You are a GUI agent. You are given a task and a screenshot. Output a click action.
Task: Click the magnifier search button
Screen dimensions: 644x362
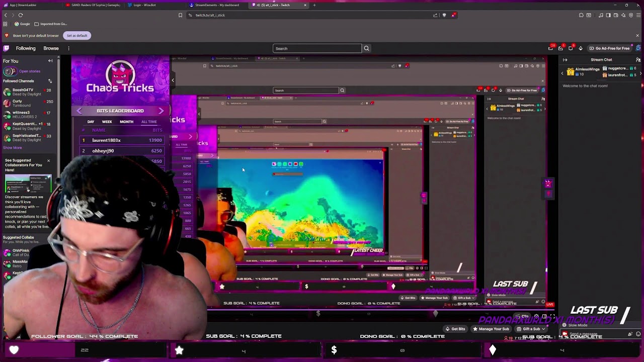click(x=366, y=48)
